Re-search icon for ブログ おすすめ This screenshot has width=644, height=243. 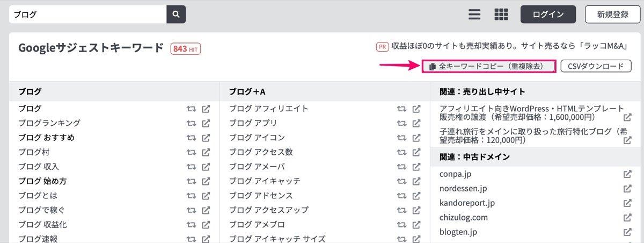tap(191, 138)
